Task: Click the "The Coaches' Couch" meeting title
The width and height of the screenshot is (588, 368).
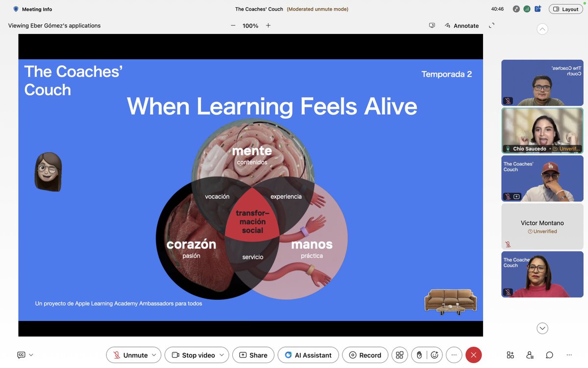Action: click(259, 9)
